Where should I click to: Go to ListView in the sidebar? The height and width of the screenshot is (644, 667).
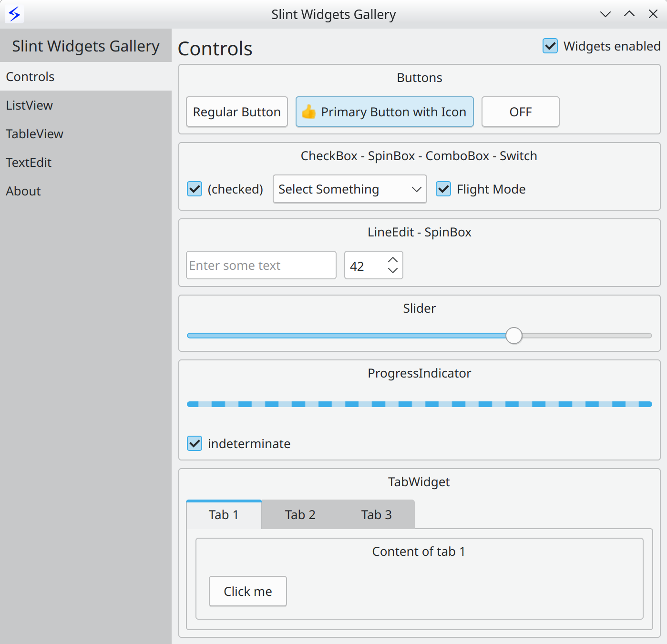[x=86, y=105]
